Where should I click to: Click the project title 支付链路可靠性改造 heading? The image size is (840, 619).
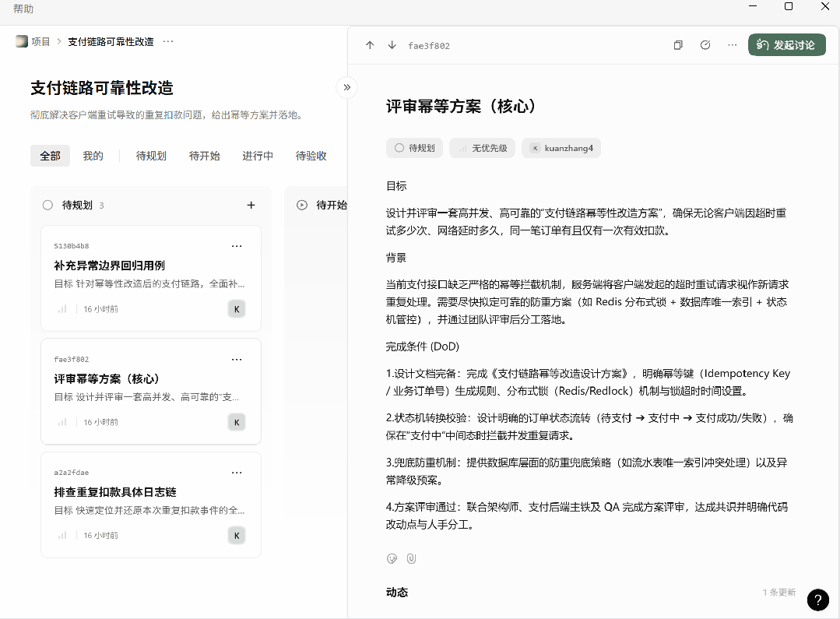(102, 87)
